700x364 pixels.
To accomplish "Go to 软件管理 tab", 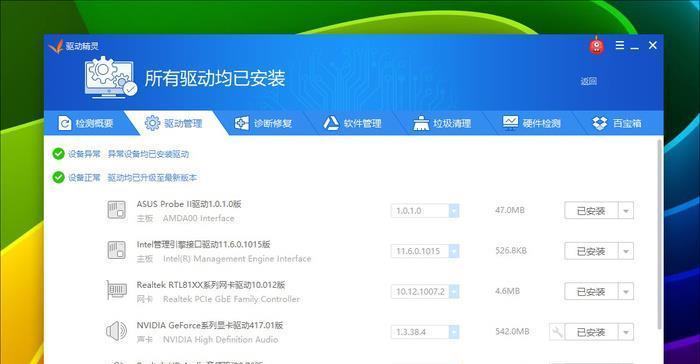I will pyautogui.click(x=354, y=123).
